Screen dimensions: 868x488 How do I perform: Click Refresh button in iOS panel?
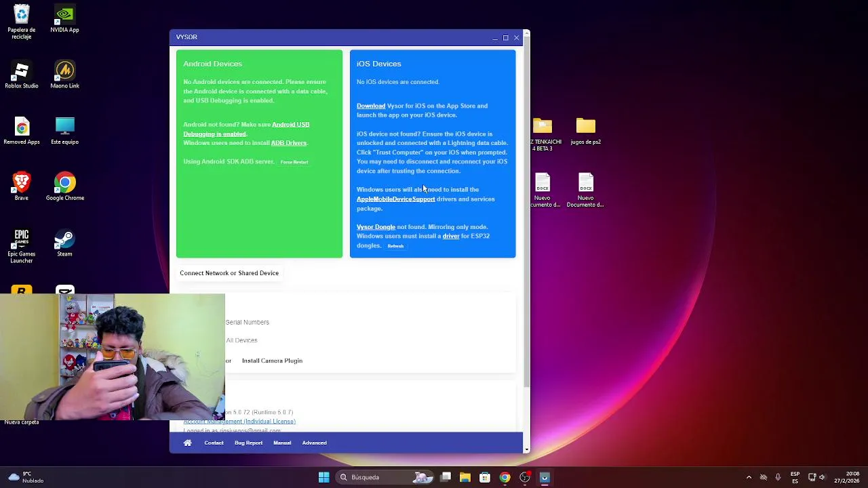[395, 246]
